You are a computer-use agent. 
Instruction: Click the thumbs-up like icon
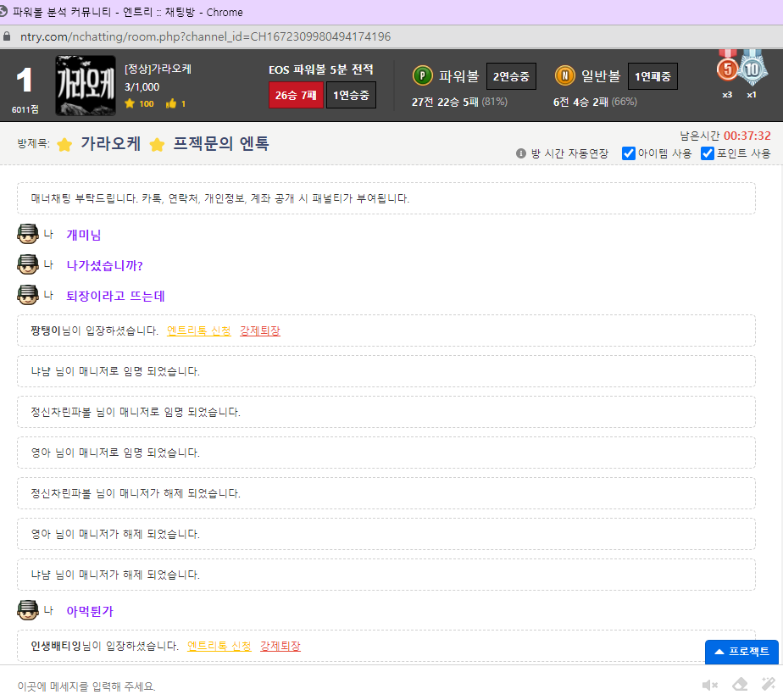tap(171, 104)
